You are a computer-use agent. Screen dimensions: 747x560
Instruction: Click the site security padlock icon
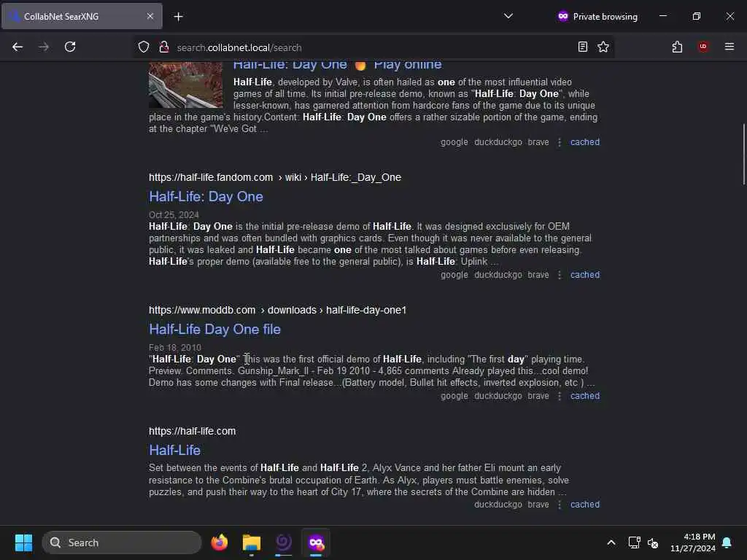[164, 47]
